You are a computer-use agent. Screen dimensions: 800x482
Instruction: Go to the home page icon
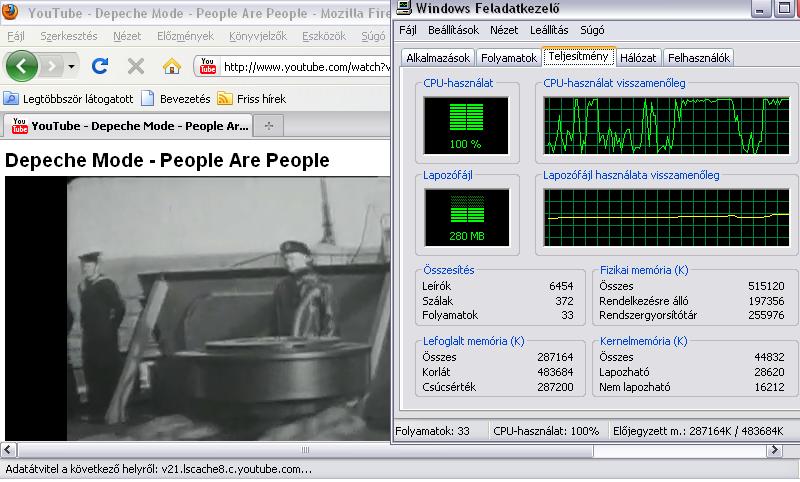point(172,66)
